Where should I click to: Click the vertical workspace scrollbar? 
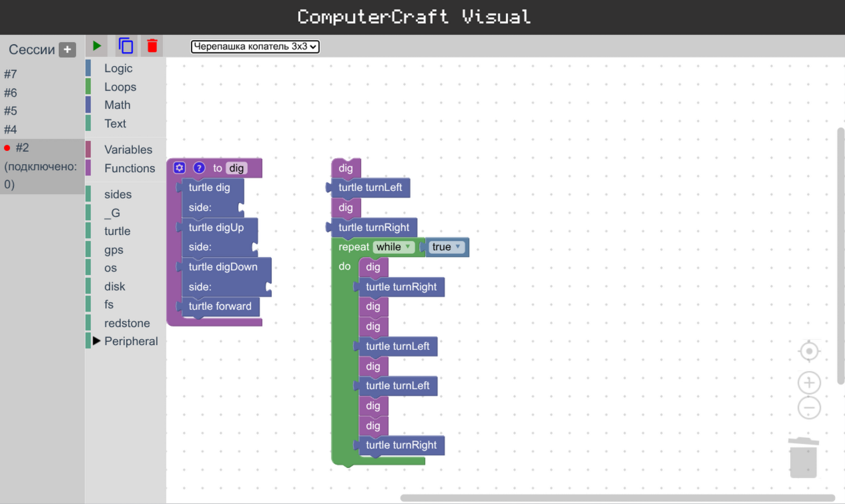click(x=840, y=256)
